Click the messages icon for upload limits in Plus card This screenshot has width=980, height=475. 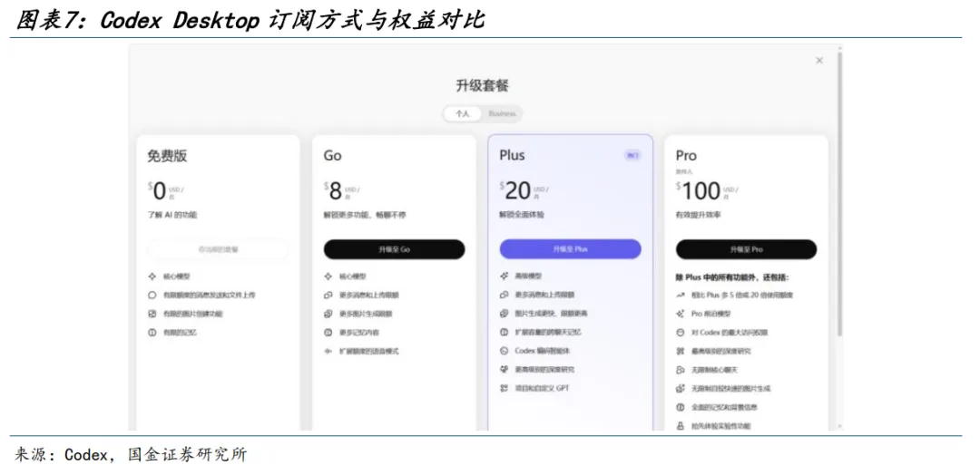point(505,295)
